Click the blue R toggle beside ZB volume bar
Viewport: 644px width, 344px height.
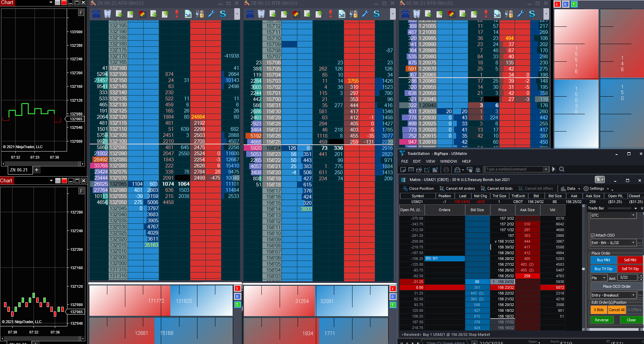click(393, 297)
